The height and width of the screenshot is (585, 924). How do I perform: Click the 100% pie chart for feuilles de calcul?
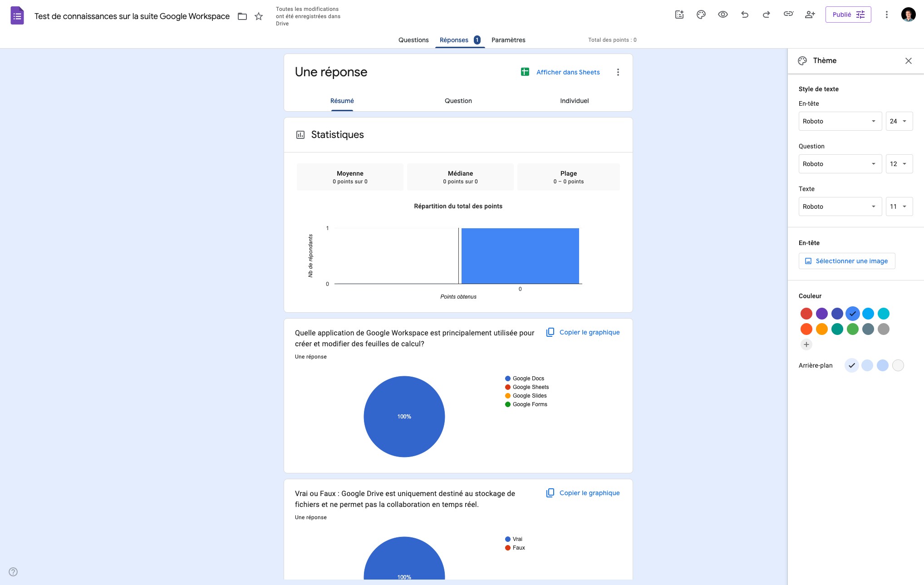pyautogui.click(x=404, y=417)
